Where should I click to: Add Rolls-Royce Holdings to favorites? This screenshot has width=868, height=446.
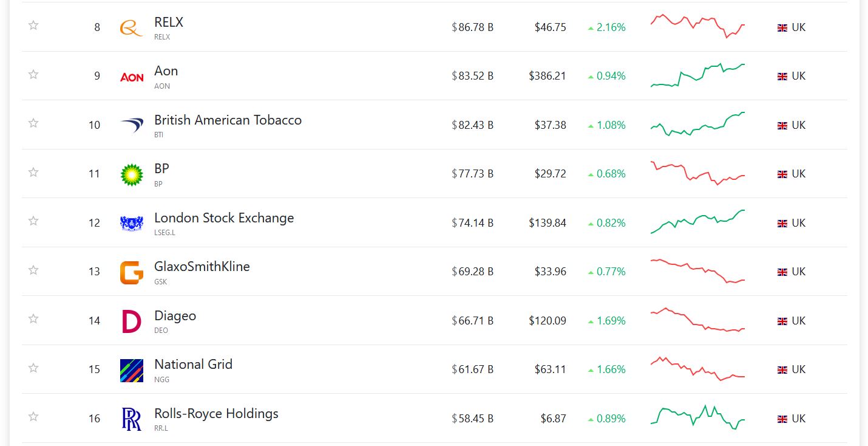(x=33, y=416)
